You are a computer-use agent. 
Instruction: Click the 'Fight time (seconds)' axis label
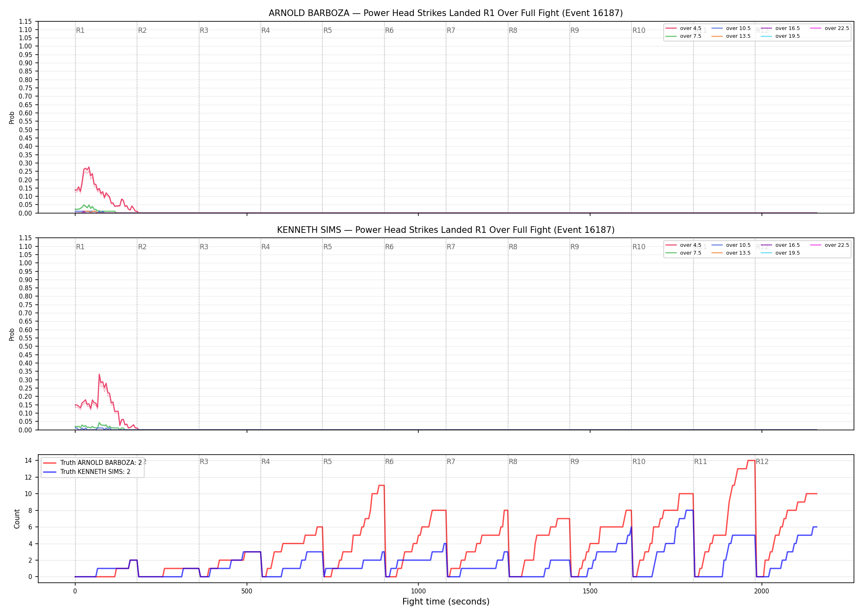446,602
